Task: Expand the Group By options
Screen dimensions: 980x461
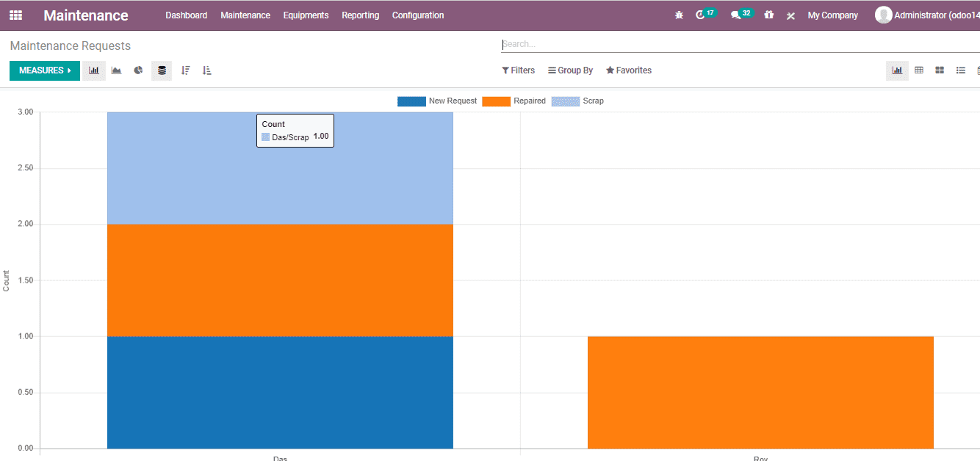Action: click(570, 70)
